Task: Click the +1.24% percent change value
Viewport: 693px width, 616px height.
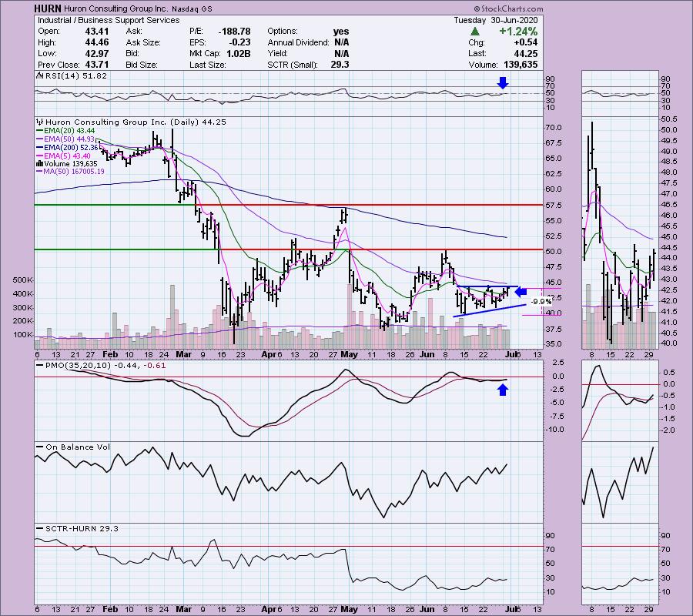Action: 518,32
